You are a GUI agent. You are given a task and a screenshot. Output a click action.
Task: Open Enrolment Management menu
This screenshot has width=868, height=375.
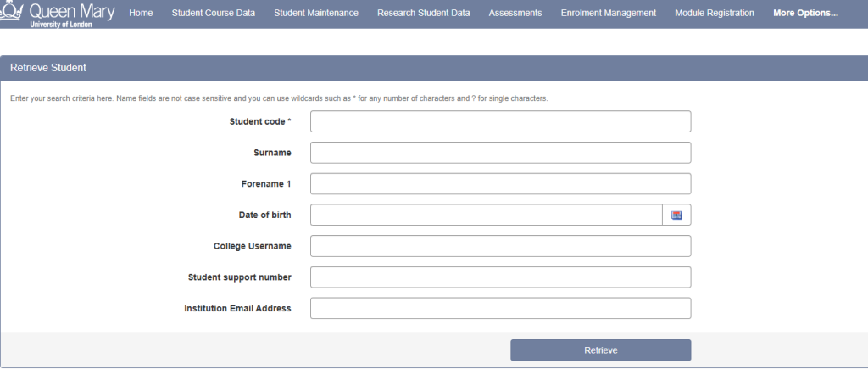coord(609,13)
